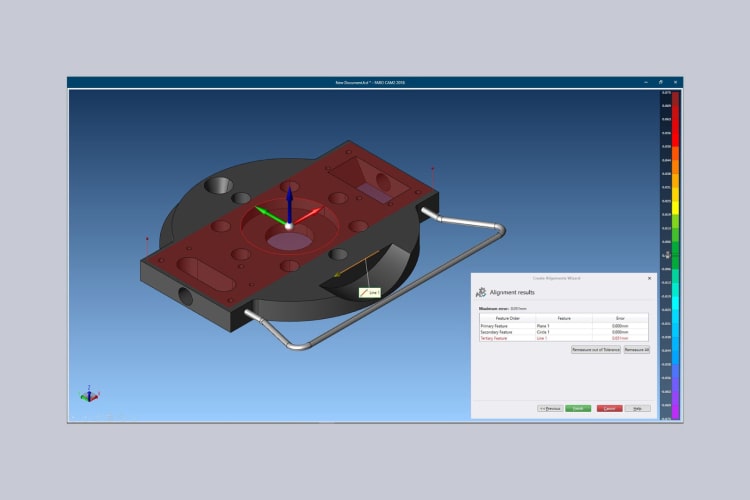This screenshot has height=500, width=750.
Task: Click the Remeasure All button
Action: 637,350
